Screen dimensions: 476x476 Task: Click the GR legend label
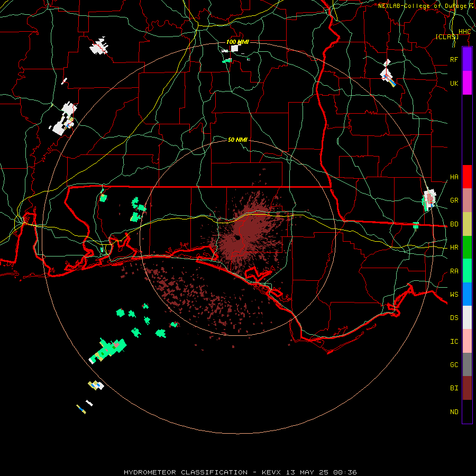click(x=454, y=200)
